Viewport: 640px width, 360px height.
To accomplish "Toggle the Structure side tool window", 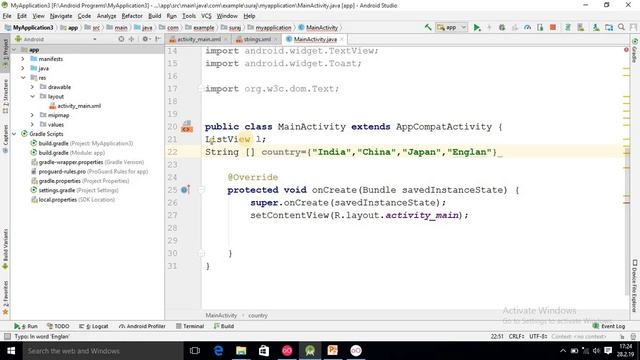I will (x=5, y=96).
